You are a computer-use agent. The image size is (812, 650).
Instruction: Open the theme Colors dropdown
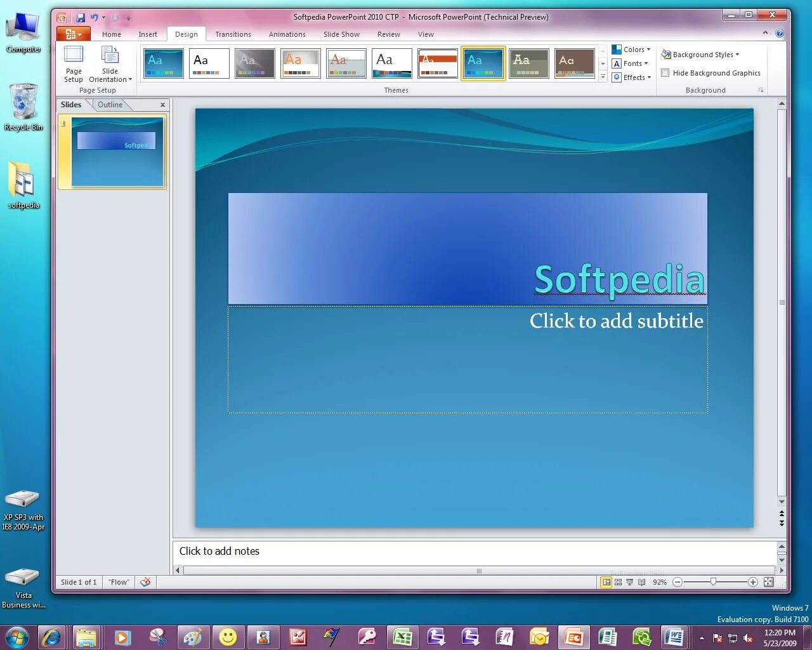[x=631, y=50]
